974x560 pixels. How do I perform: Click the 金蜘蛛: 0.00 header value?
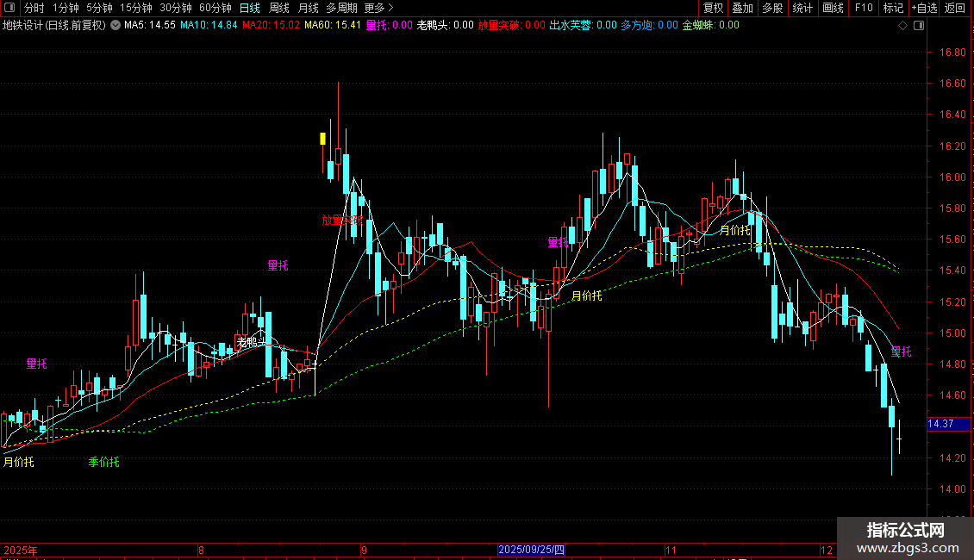pyautogui.click(x=710, y=26)
